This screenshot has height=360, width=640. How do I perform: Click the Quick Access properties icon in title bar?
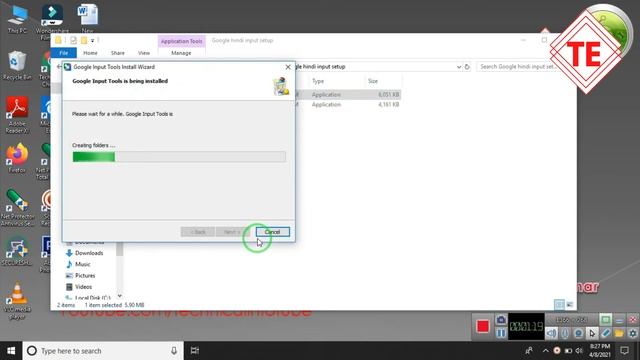pos(73,40)
